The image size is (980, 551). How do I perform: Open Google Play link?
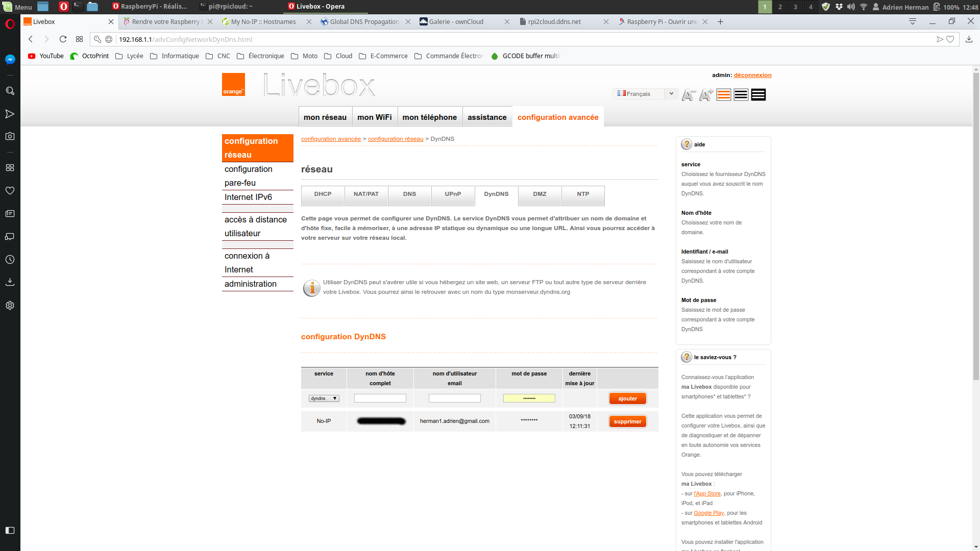point(708,513)
